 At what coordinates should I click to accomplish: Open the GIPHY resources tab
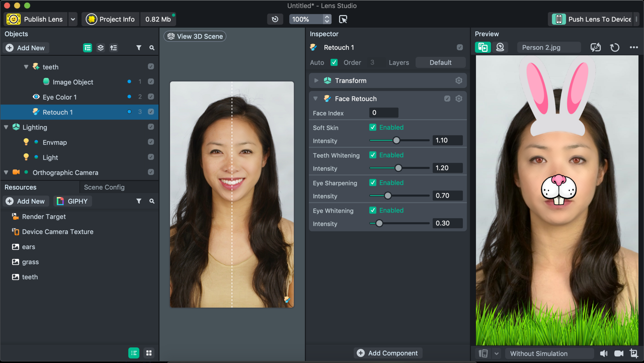73,201
